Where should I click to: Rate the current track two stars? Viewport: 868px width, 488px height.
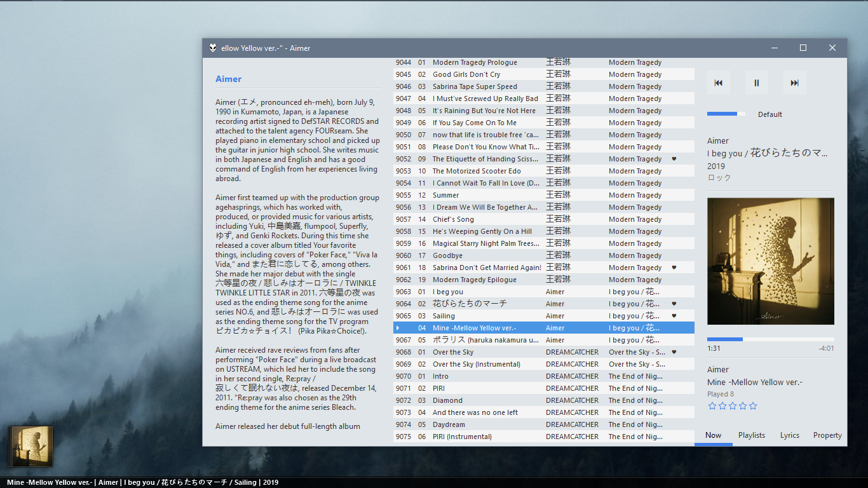coord(722,406)
